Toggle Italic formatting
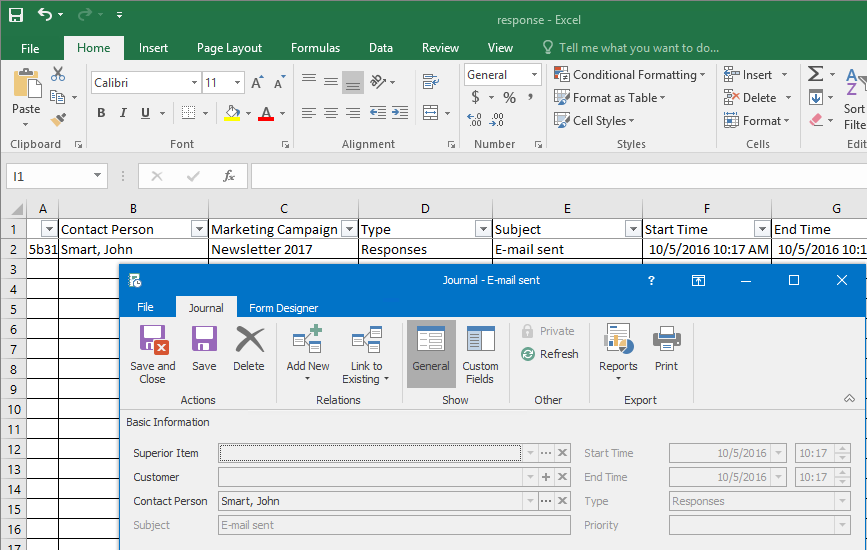This screenshot has height=550, width=867. tap(123, 113)
